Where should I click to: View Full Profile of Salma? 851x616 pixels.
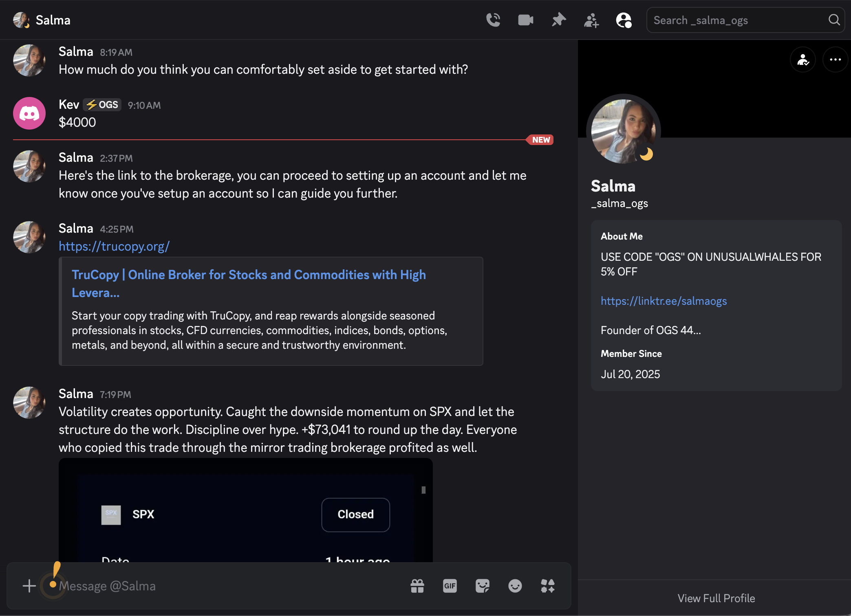[x=716, y=598]
